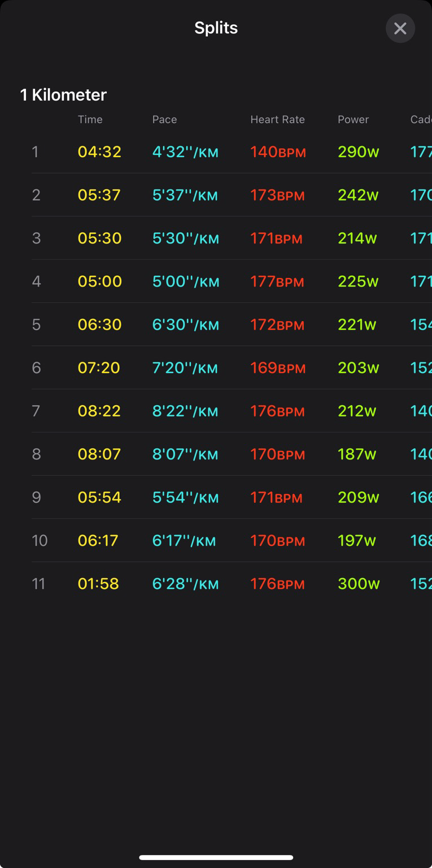Tap the partially visible Cadence column header
432x868 pixels.
tap(421, 120)
